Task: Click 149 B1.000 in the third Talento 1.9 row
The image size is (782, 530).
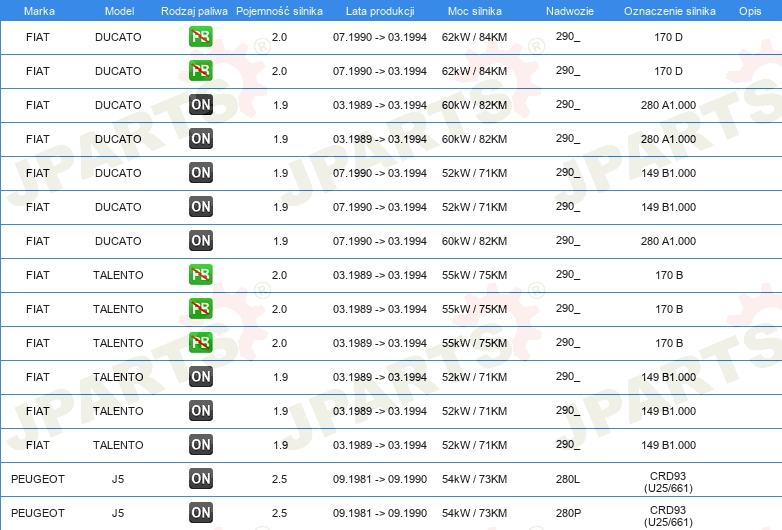Action: tap(668, 445)
